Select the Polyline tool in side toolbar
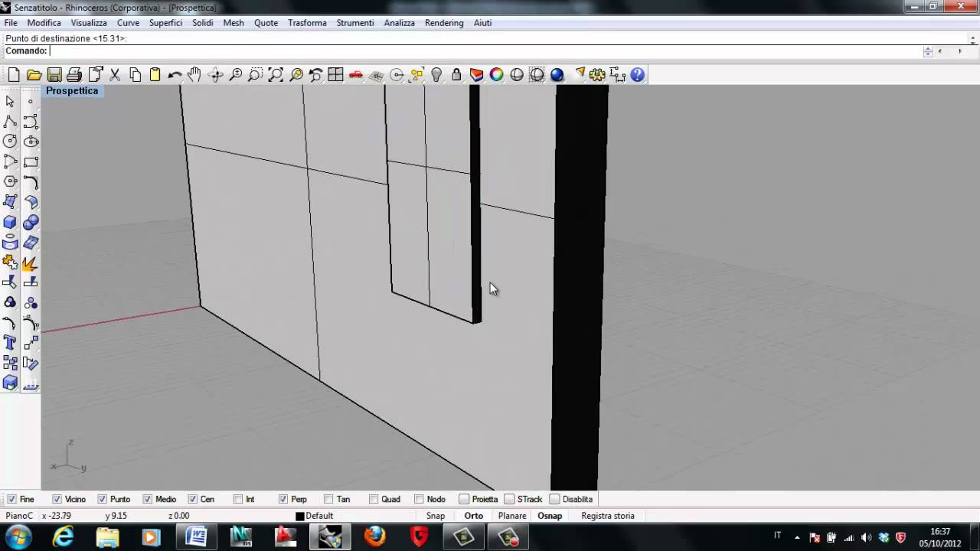Viewport: 980px width, 551px height. 10,122
